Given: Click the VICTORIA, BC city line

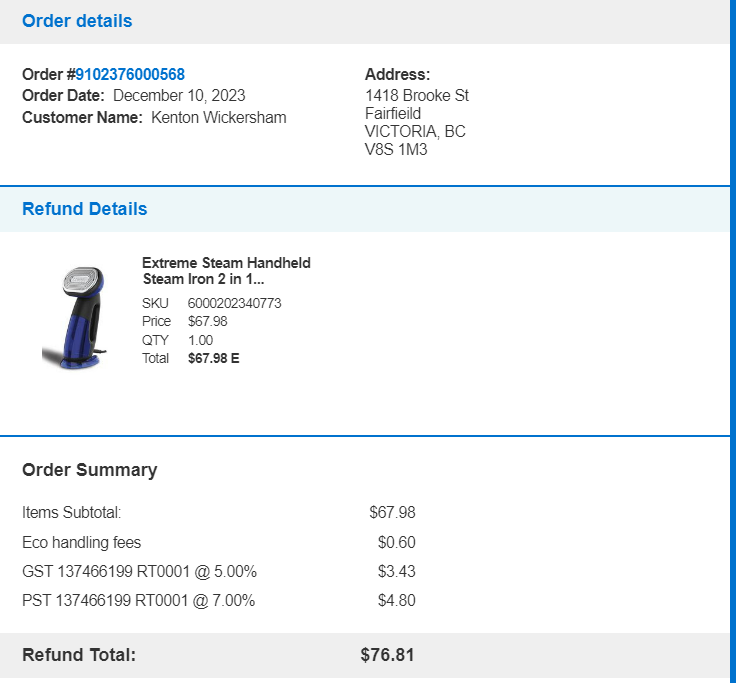Looking at the screenshot, I should click(415, 131).
